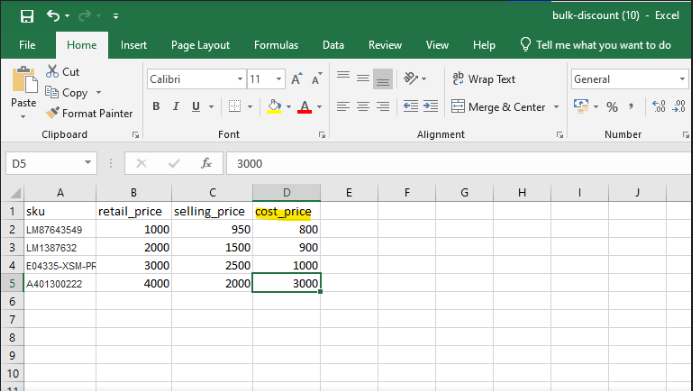Apply Comma Style
693x391 pixels.
(x=631, y=107)
